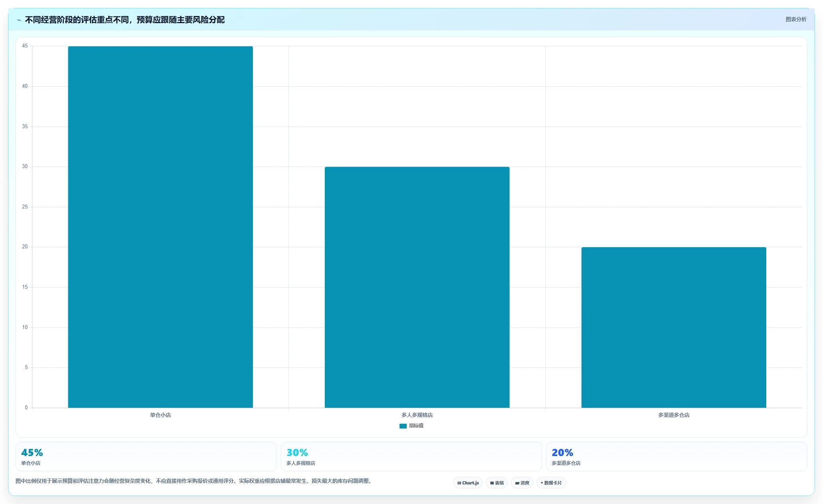Image resolution: width=823 pixels, height=504 pixels.
Task: Click the 多人多规格店 bar in chart
Action: 417,287
